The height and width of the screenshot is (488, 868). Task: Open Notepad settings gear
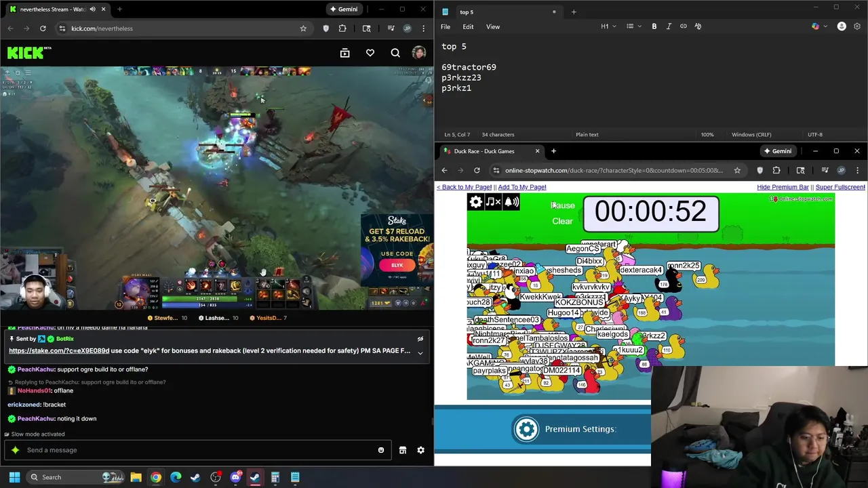[858, 26]
